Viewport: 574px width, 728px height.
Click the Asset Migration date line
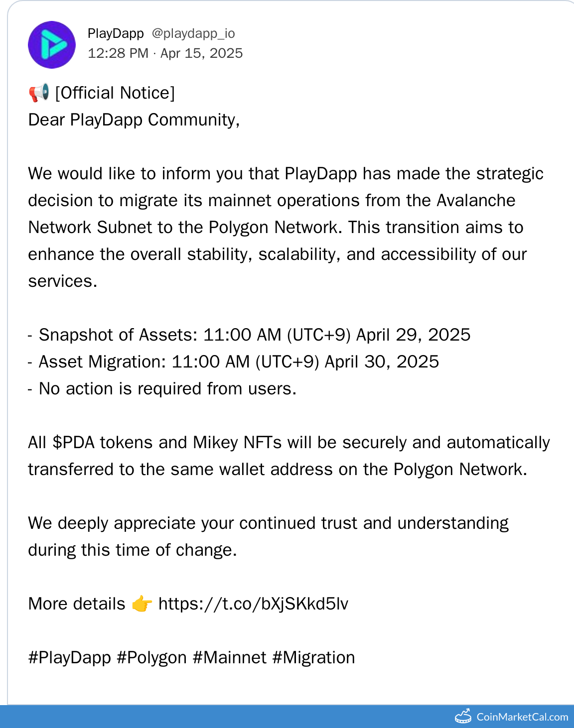click(239, 362)
